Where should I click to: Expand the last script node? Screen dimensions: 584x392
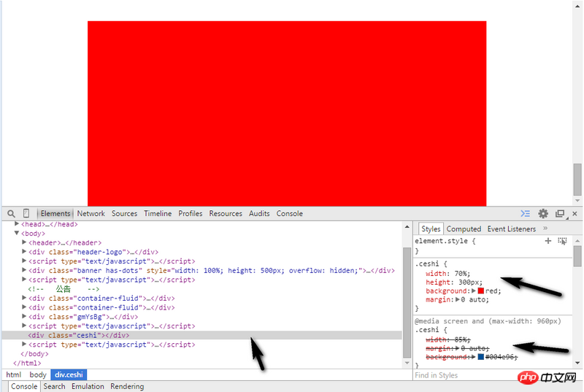24,345
